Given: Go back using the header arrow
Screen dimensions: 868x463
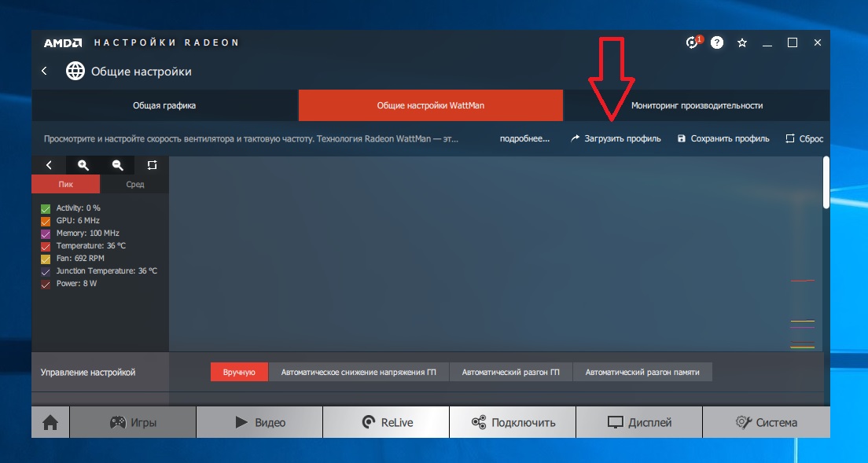Looking at the screenshot, I should (44, 71).
